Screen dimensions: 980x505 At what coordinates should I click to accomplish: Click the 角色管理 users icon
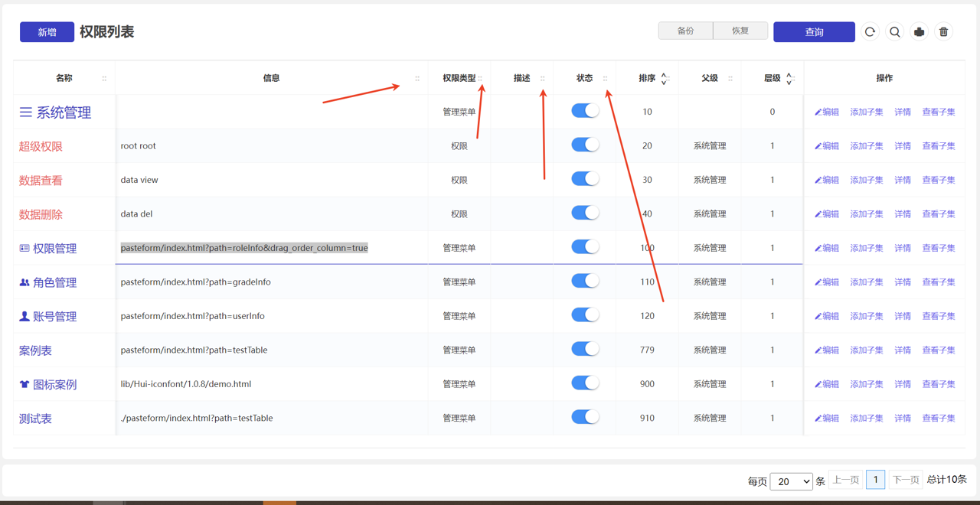click(24, 282)
